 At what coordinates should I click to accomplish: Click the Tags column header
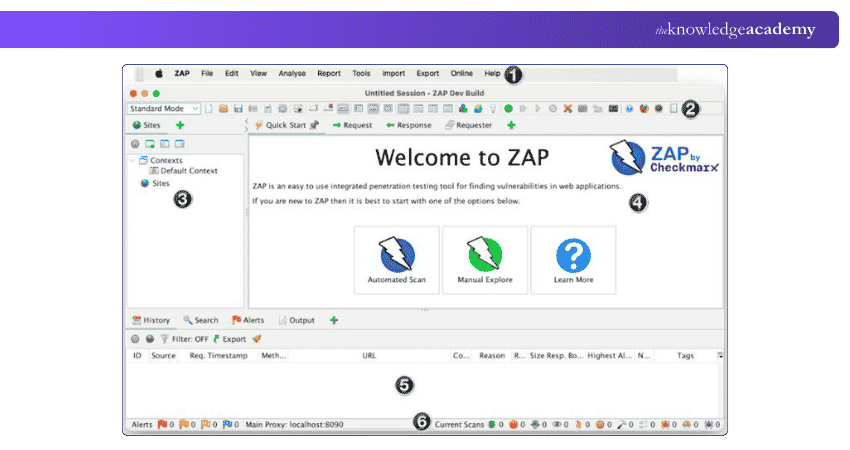685,355
